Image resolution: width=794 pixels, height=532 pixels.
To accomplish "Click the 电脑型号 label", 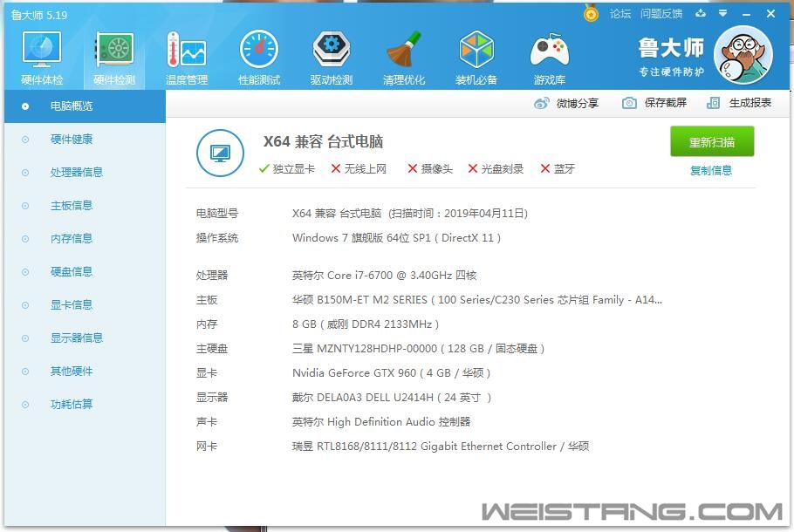I will (217, 214).
